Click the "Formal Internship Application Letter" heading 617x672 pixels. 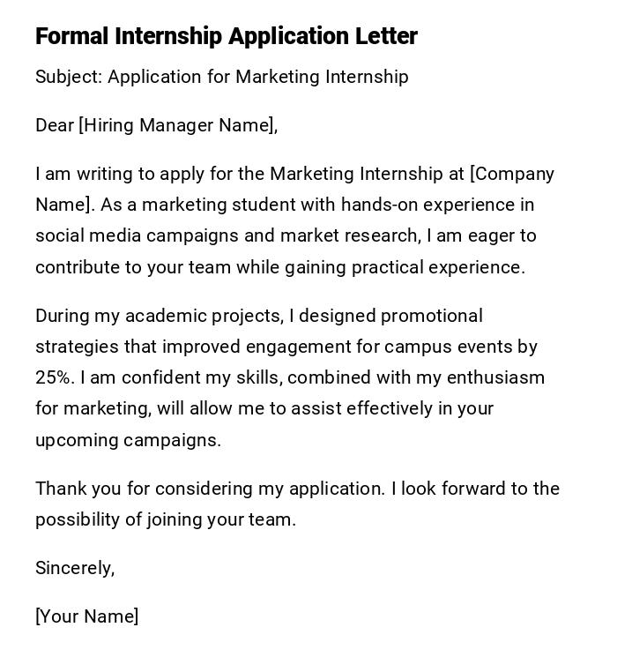pos(226,36)
